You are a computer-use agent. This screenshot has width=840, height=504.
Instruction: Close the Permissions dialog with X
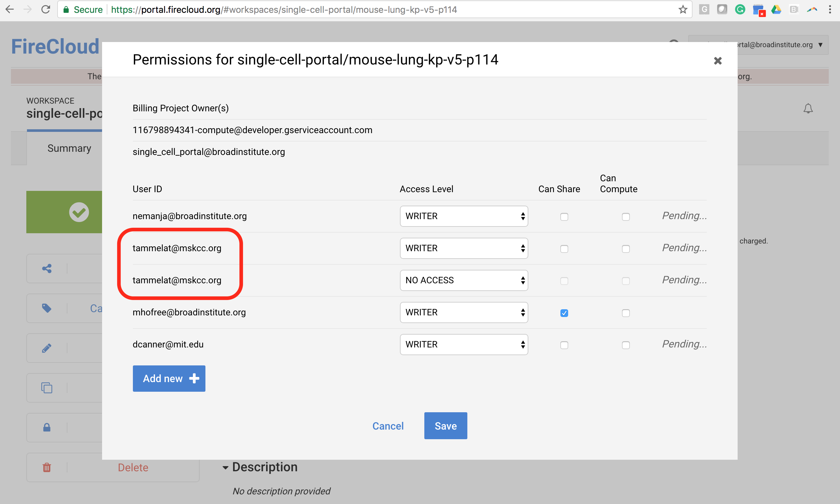coord(718,61)
